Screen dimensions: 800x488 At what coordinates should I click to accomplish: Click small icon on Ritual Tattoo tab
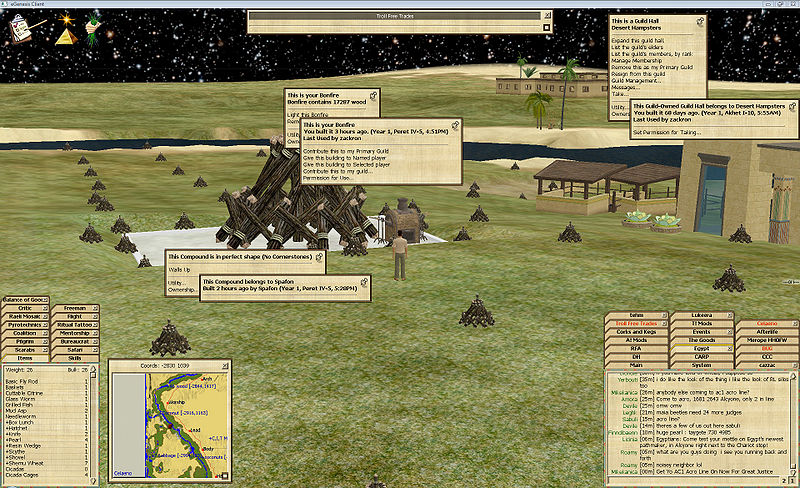click(x=95, y=325)
